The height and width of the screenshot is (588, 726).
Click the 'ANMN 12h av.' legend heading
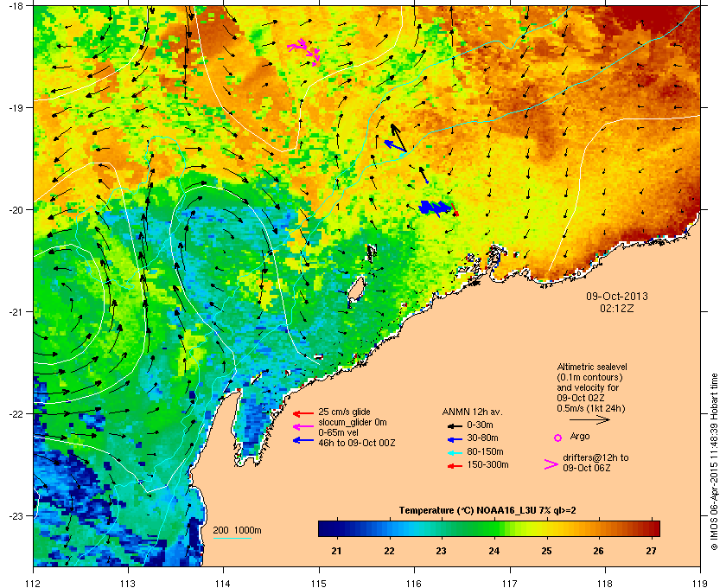tap(472, 412)
